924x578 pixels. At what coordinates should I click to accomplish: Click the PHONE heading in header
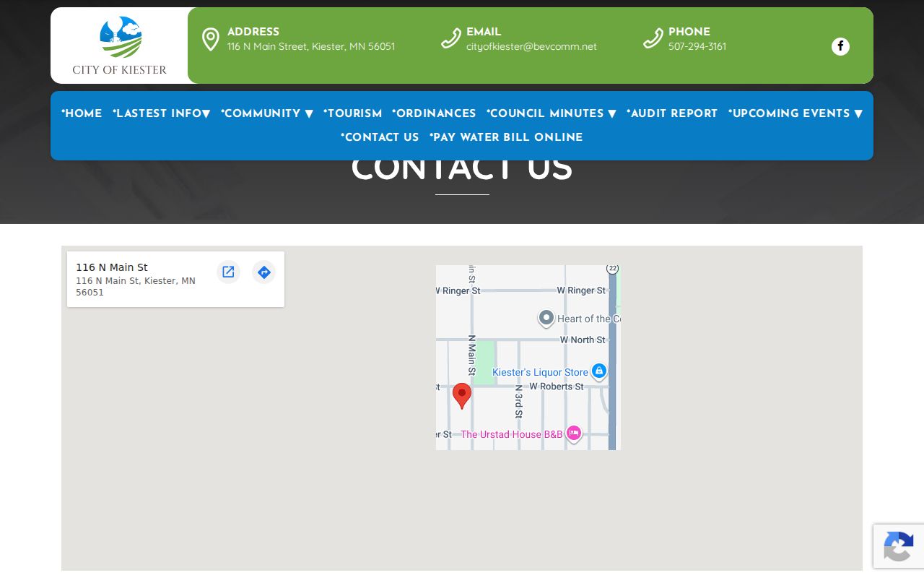point(689,32)
